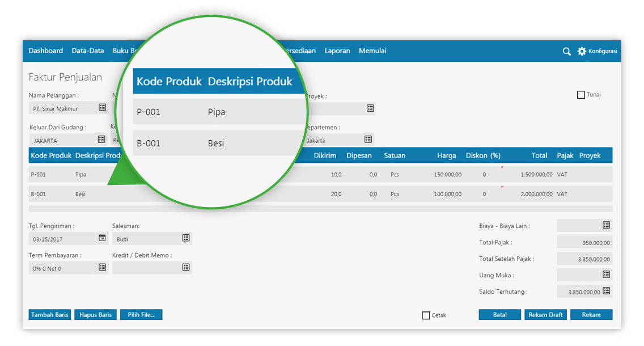The image size is (644, 346).
Task: Open the Biaya - Biaya Lain lookup icon
Action: point(606,225)
